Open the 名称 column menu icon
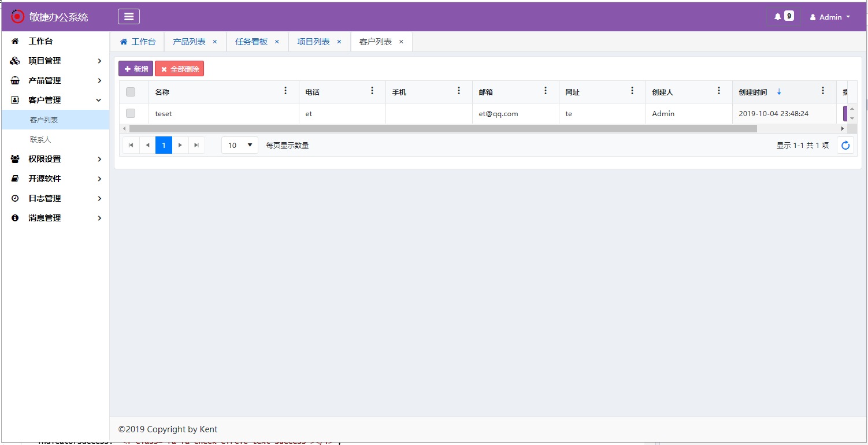Image resolution: width=868 pixels, height=445 pixels. [x=285, y=91]
